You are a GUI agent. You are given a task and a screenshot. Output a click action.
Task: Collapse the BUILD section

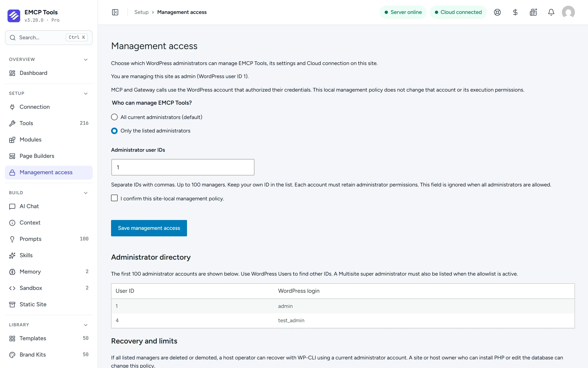click(x=86, y=193)
